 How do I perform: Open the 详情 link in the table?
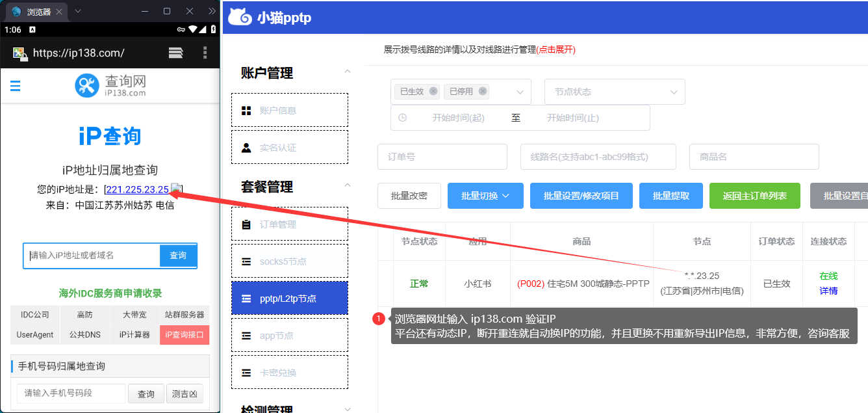tap(829, 290)
